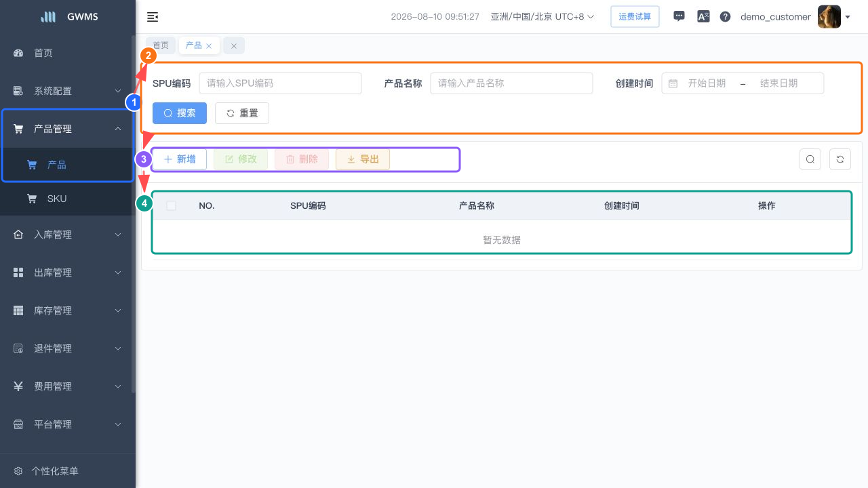The image size is (868, 488).
Task: Select the 产品 submenu item
Action: 68,165
